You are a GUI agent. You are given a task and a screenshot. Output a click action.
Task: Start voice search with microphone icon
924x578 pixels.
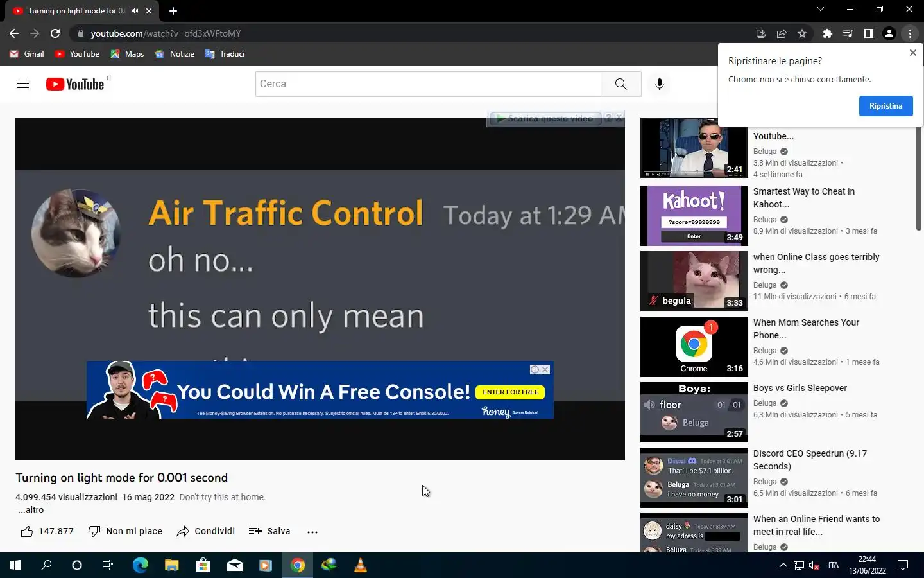pos(659,84)
